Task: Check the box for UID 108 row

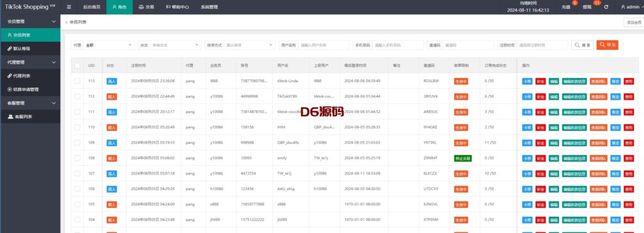Action: coord(77,158)
